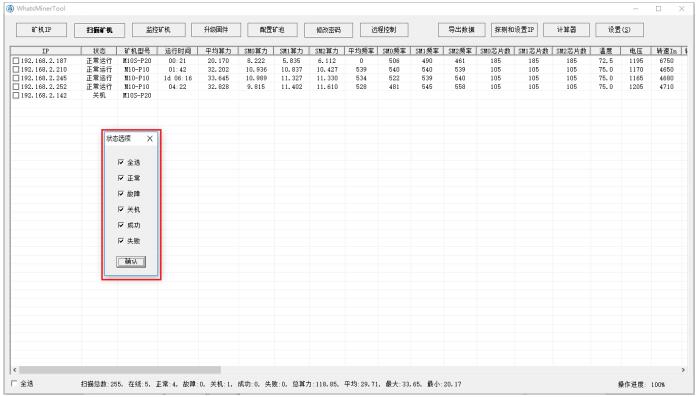Click uptime cell "1d 06:16"
This screenshot has height=397, width=700.
pyautogui.click(x=178, y=78)
